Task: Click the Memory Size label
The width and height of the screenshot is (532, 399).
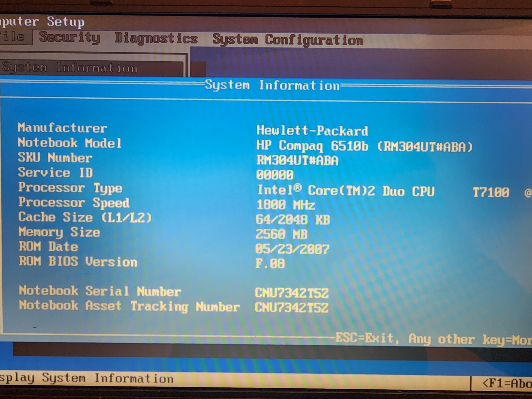Action: point(59,232)
